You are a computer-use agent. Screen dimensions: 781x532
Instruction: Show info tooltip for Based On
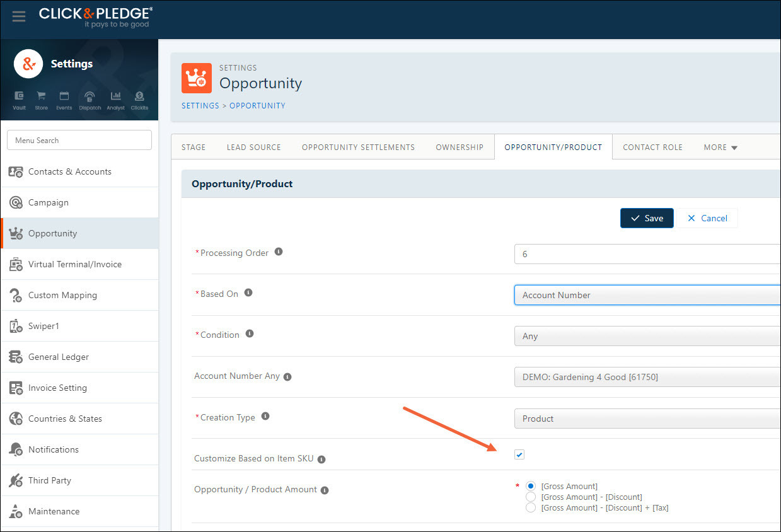point(248,292)
